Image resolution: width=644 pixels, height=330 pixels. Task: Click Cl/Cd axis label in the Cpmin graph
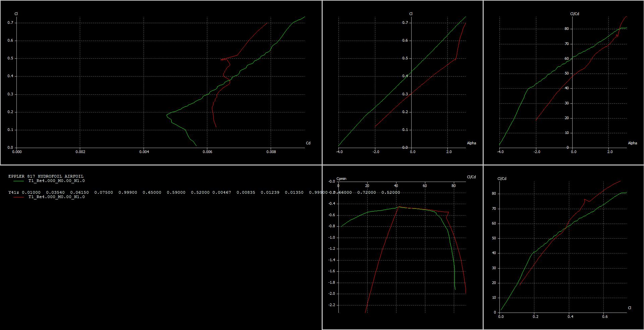click(x=471, y=177)
